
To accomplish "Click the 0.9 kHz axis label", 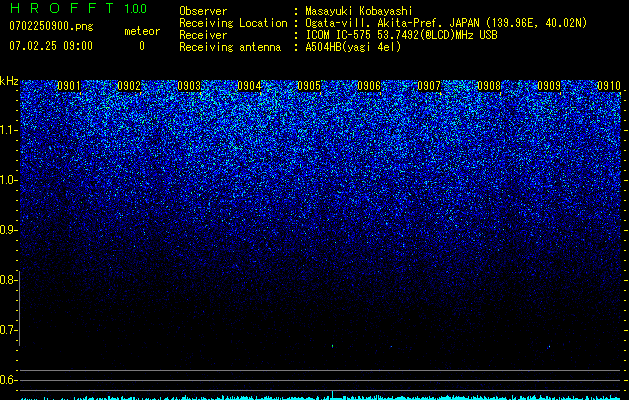I will [x=8, y=230].
